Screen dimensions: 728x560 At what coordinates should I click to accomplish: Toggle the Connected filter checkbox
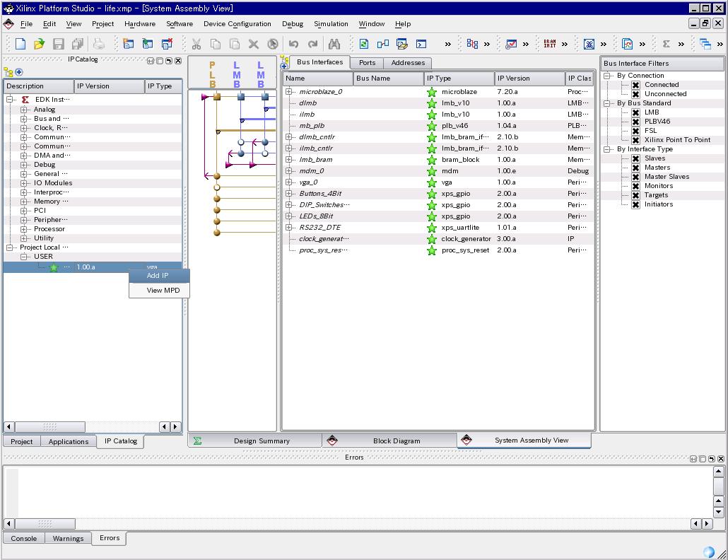tap(635, 85)
